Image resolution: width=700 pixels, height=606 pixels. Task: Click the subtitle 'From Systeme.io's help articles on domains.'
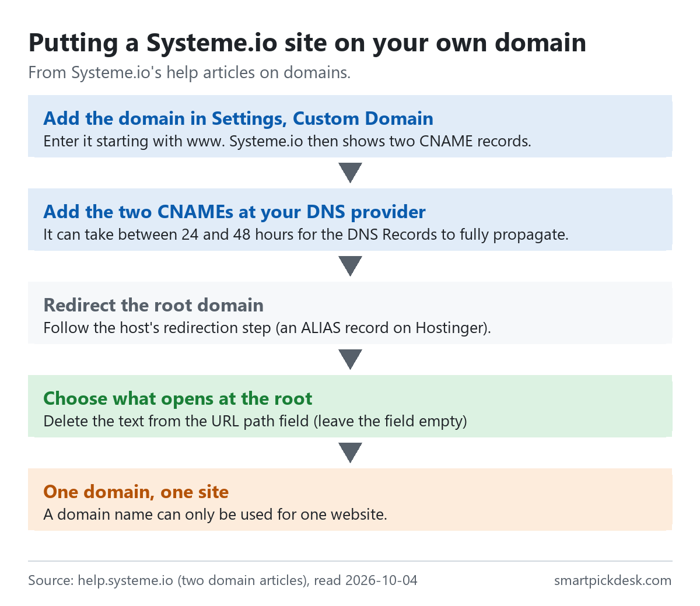coord(190,73)
